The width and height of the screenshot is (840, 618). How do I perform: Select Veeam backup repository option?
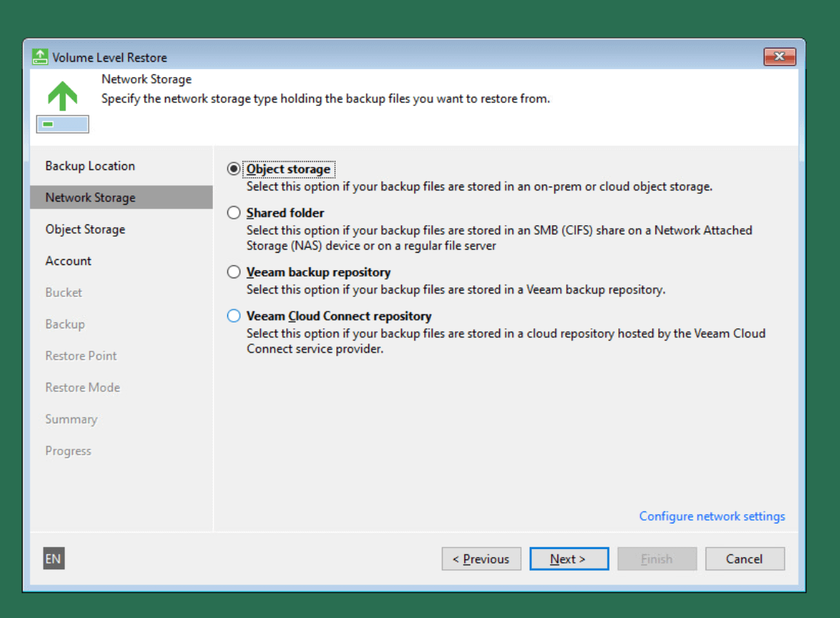233,272
